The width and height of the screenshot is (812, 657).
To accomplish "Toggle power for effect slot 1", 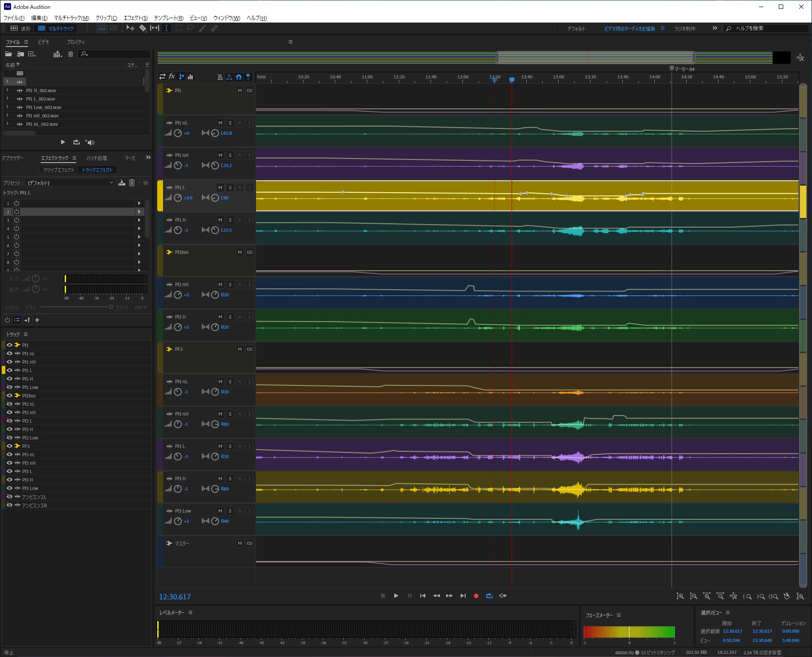I will (16, 203).
